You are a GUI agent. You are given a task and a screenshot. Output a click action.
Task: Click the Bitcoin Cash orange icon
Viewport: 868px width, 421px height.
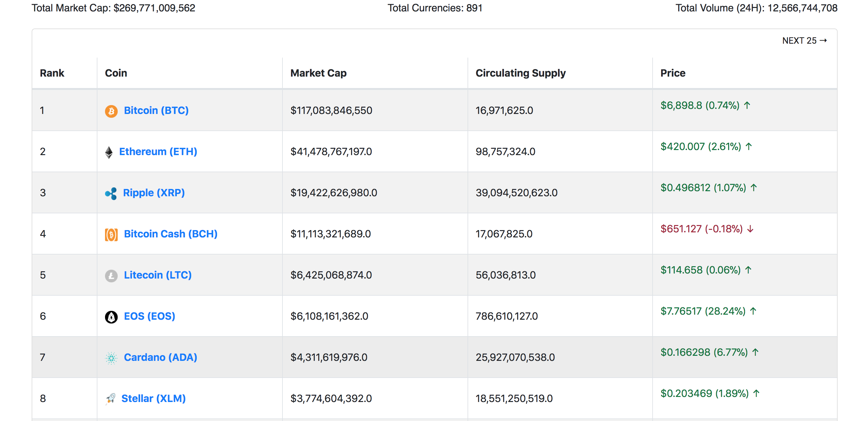111,235
